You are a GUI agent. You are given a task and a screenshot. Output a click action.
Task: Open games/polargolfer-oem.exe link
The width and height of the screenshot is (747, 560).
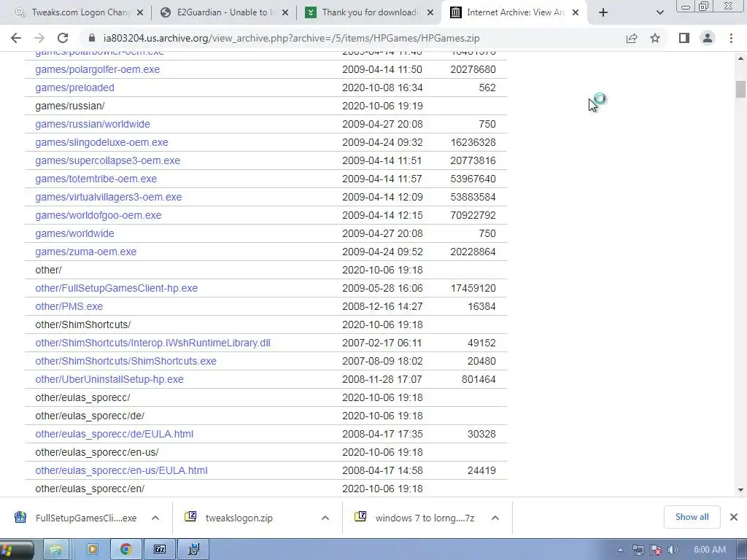[97, 69]
